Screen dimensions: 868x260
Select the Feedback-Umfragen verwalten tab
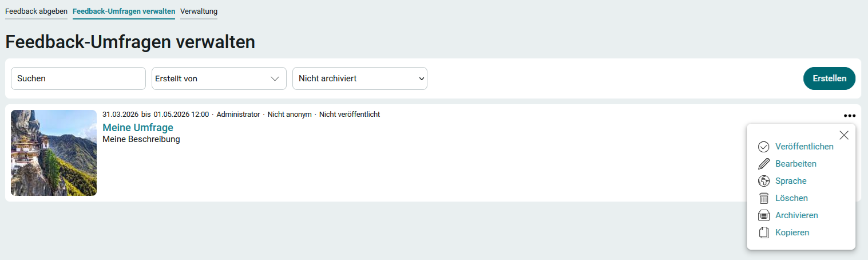coord(124,11)
